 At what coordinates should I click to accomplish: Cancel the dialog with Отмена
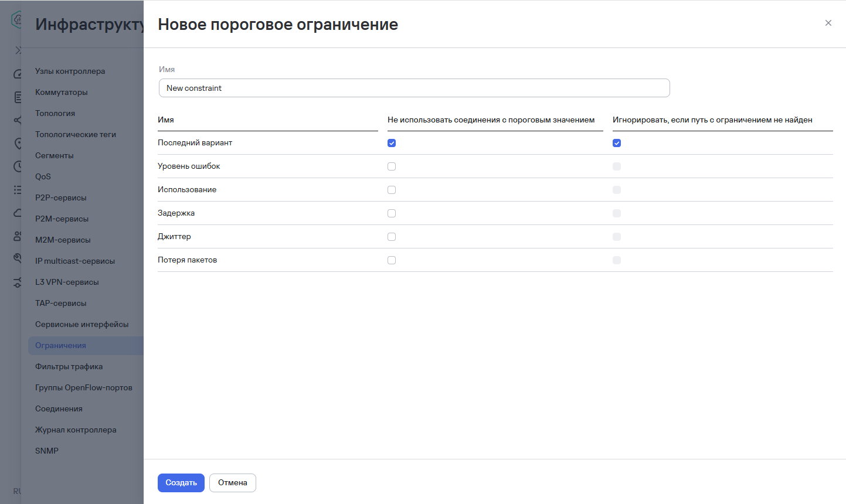click(233, 483)
